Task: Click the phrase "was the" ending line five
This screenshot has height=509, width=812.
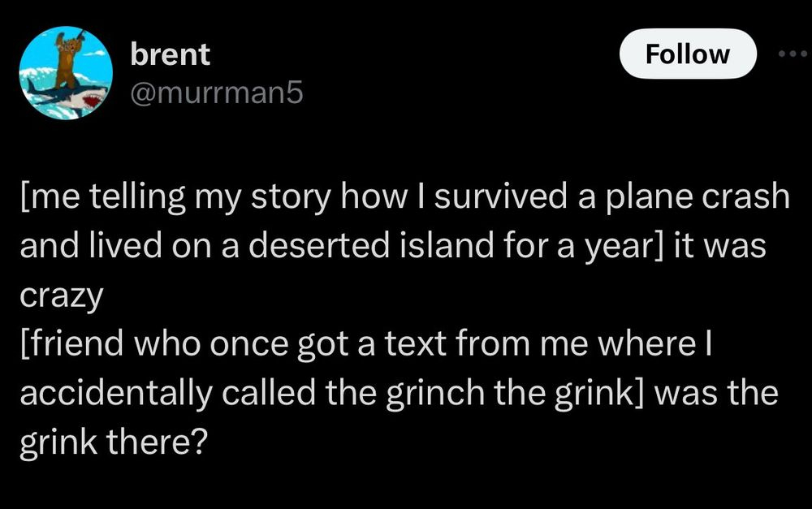Action: pyautogui.click(x=715, y=394)
